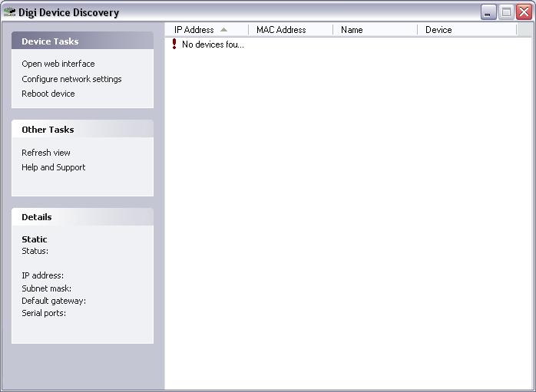Collapse the Device Tasks panel header
Screen dimensions: 536x392
tap(82, 41)
